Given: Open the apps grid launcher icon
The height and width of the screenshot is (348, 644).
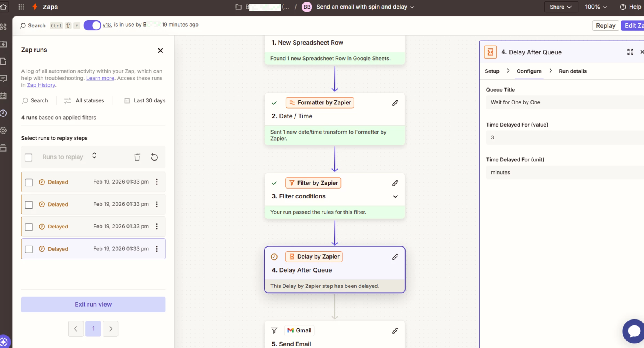Looking at the screenshot, I should (x=21, y=7).
